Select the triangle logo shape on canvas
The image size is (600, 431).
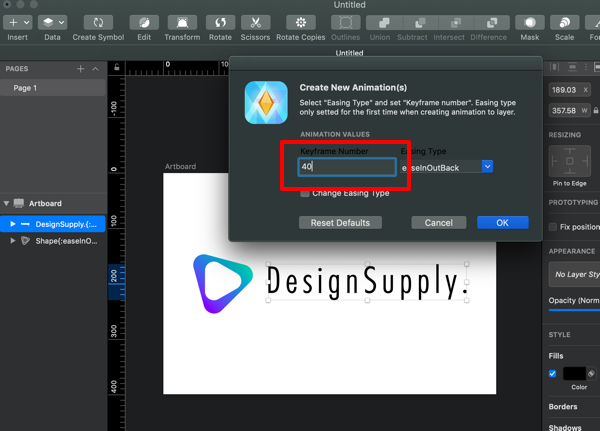[x=223, y=284]
